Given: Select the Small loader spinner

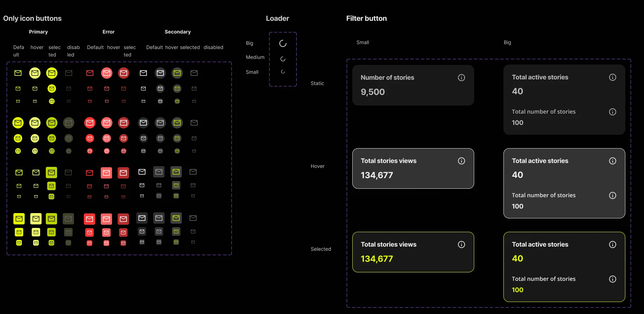Looking at the screenshot, I should pos(283,72).
